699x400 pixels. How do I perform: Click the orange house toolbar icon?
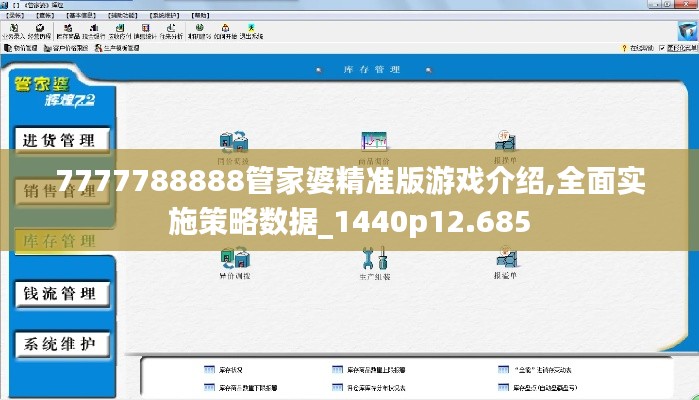point(225,31)
